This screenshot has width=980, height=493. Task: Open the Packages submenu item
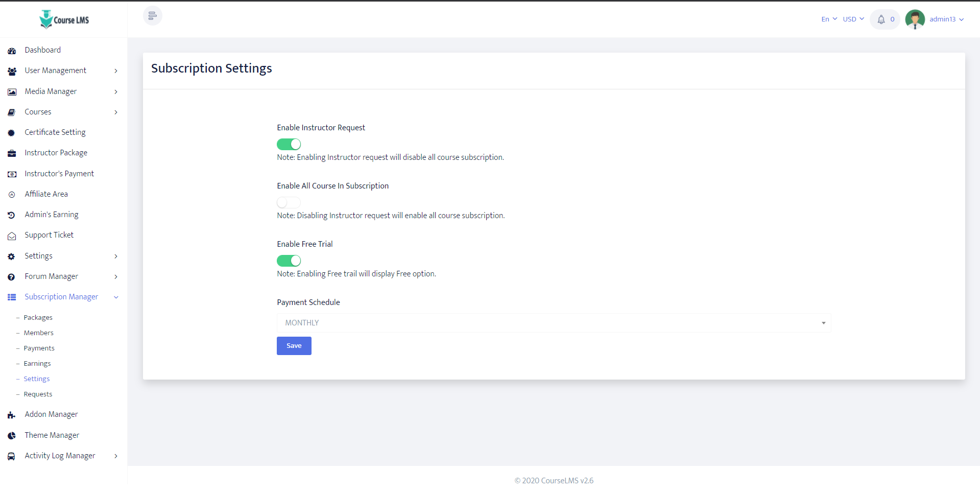pyautogui.click(x=38, y=318)
